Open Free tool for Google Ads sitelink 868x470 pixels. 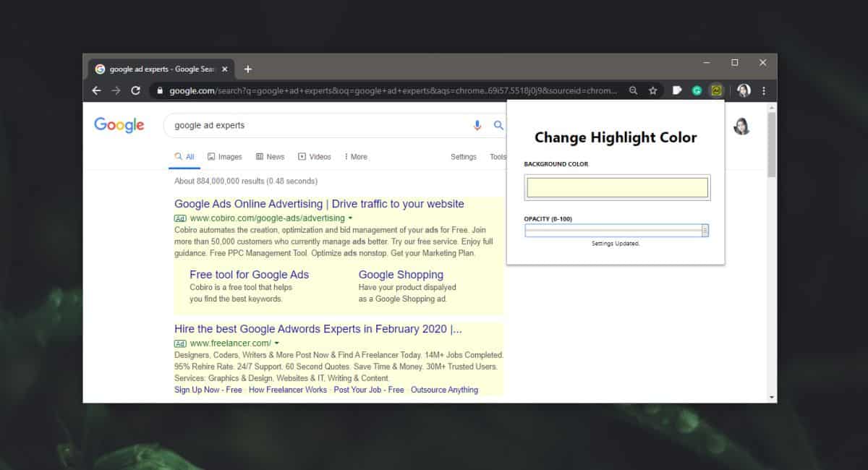click(249, 274)
